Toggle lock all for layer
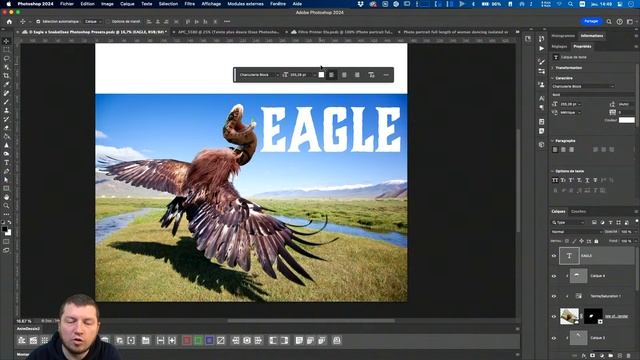The height and width of the screenshot is (360, 640). (596, 241)
